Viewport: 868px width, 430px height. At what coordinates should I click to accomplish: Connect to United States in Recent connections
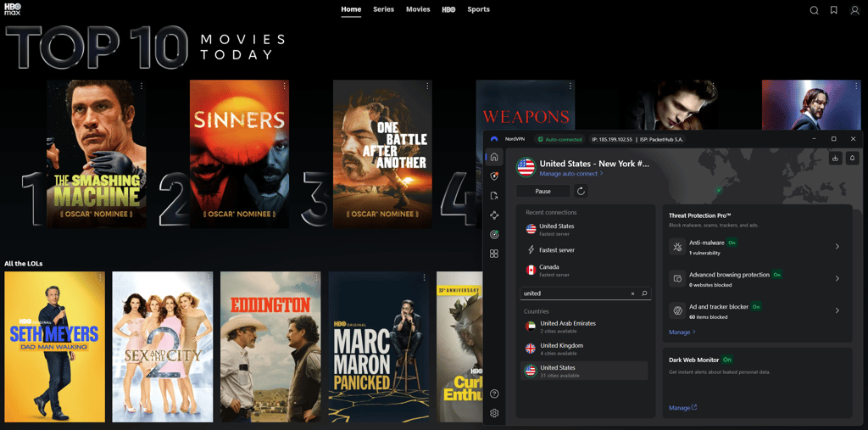tap(585, 229)
